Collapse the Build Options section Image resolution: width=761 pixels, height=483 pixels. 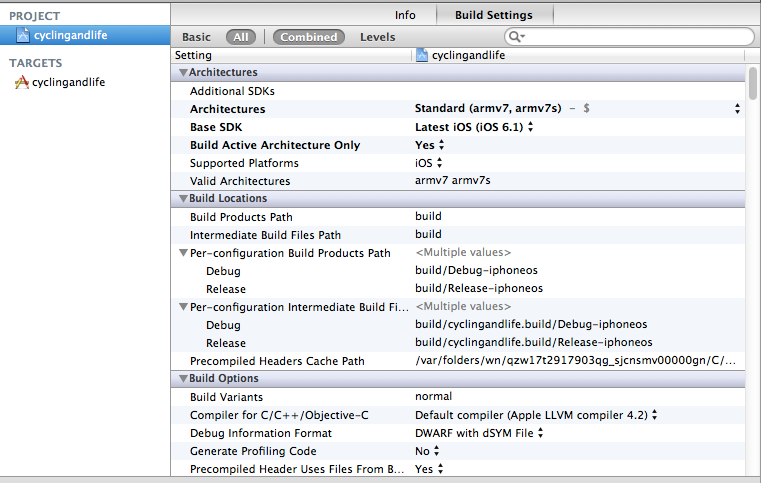point(183,379)
